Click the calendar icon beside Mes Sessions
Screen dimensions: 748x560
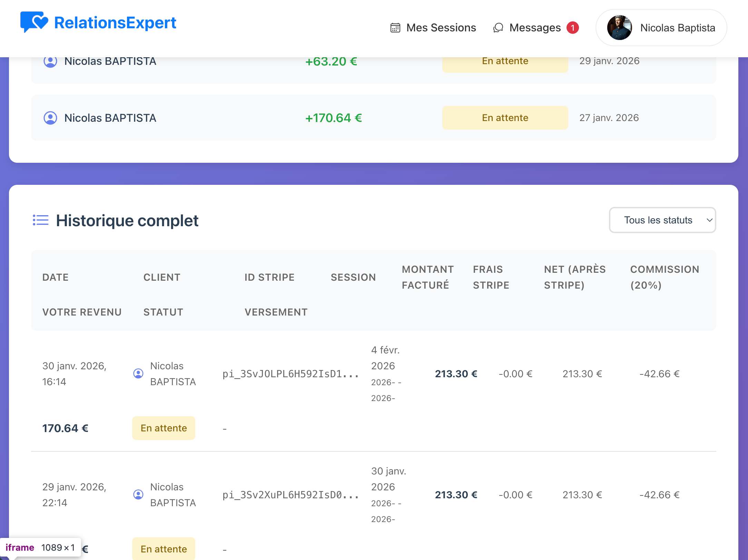point(395,27)
